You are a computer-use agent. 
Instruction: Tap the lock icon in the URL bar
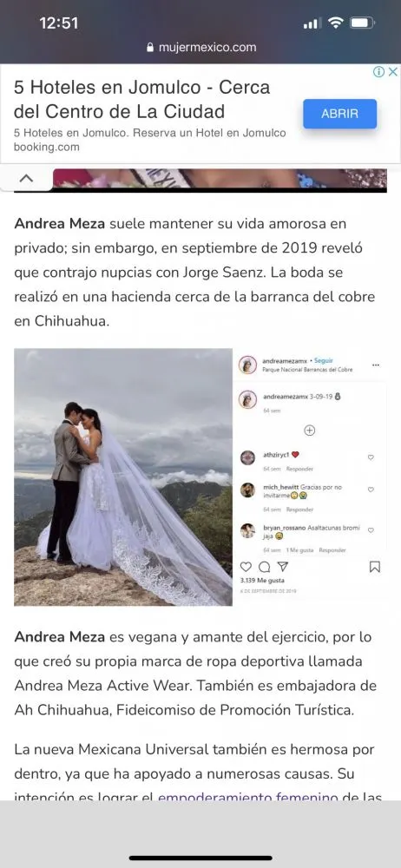point(150,48)
